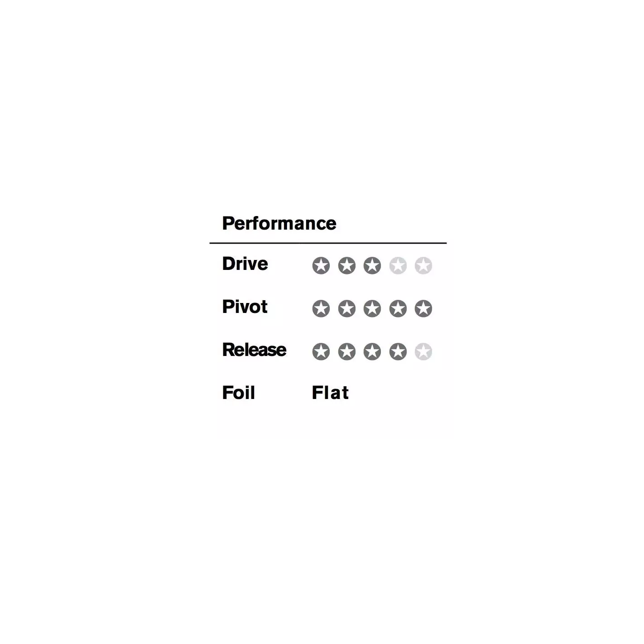Click the fifth faded star in Drive row
644x644 pixels.
pyautogui.click(x=423, y=265)
